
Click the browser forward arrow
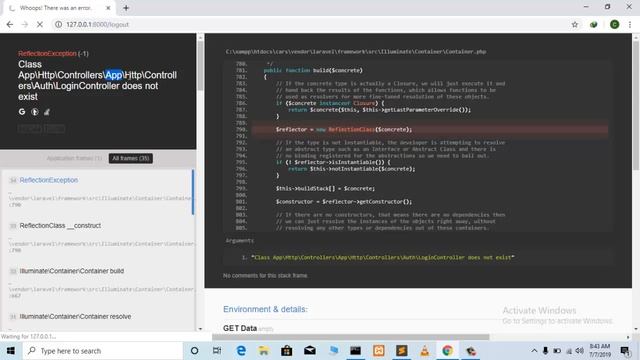pyautogui.click(x=25, y=24)
